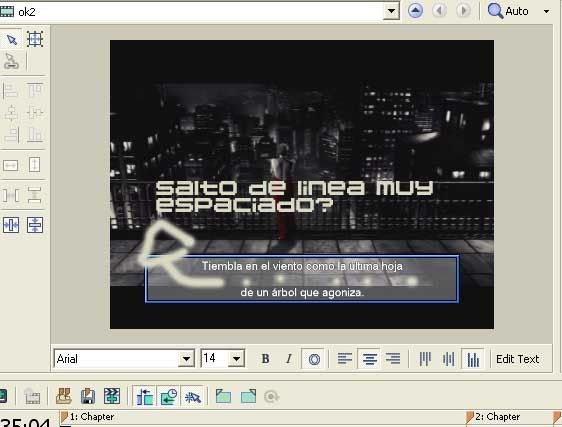Image resolution: width=562 pixels, height=427 pixels.
Task: Open the ok2 menu selector dropdown arrow
Action: tap(391, 11)
